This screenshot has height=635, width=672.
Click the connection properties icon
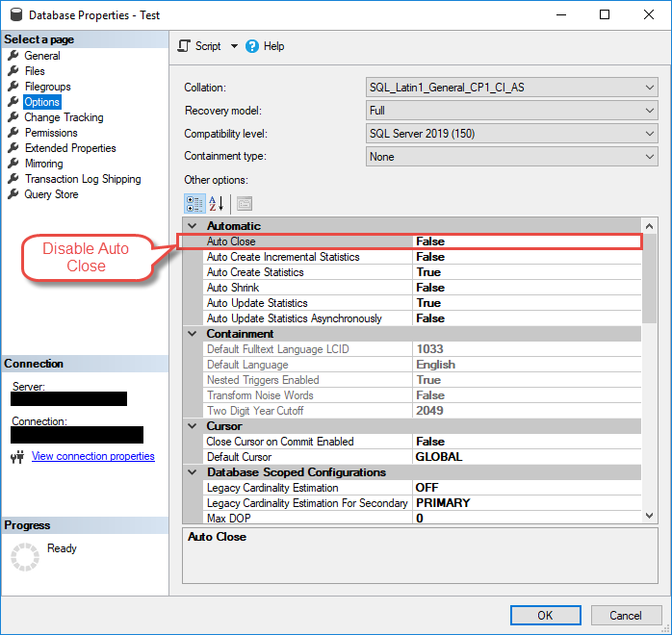[16, 456]
